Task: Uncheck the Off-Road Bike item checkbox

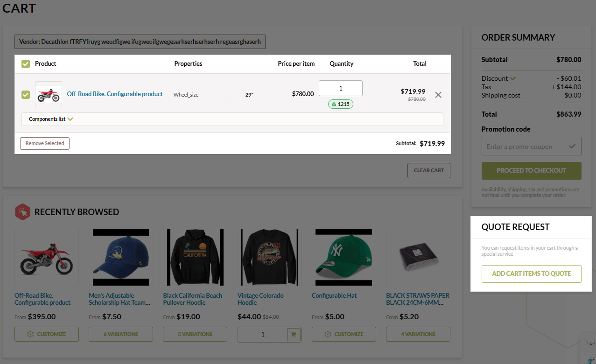Action: [26, 95]
